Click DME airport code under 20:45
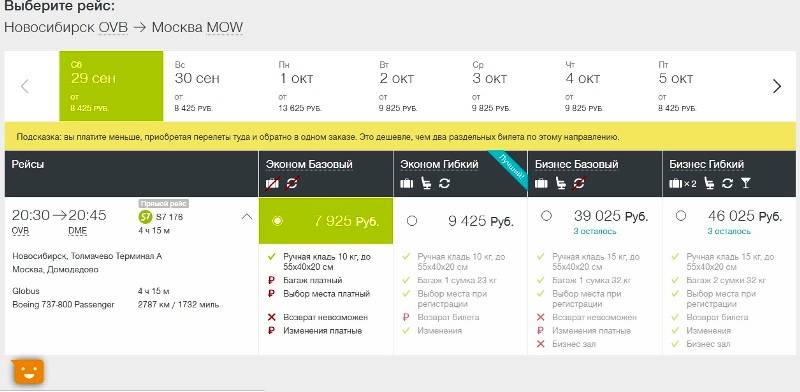Screen dimensions: 800x392 78,231
